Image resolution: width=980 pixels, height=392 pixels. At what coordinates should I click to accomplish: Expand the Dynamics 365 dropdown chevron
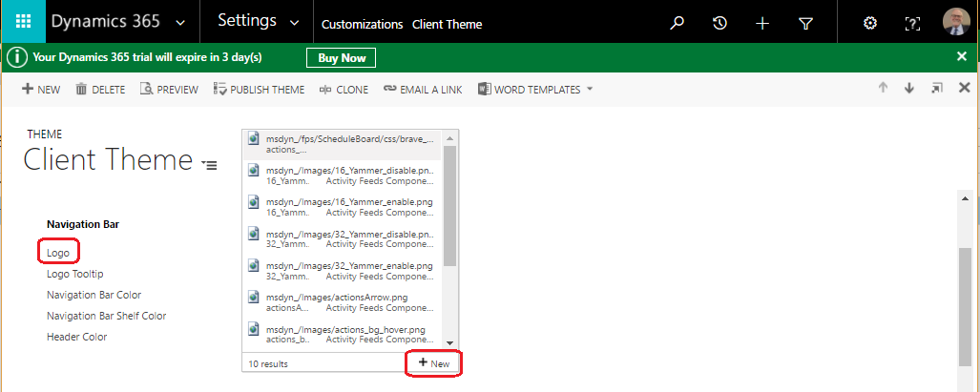(180, 23)
